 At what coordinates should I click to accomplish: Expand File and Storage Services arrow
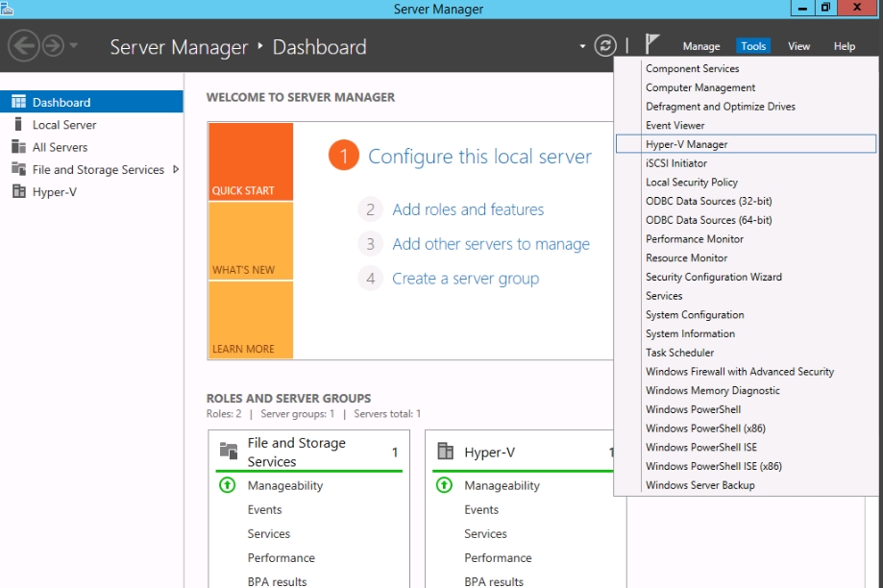[176, 169]
